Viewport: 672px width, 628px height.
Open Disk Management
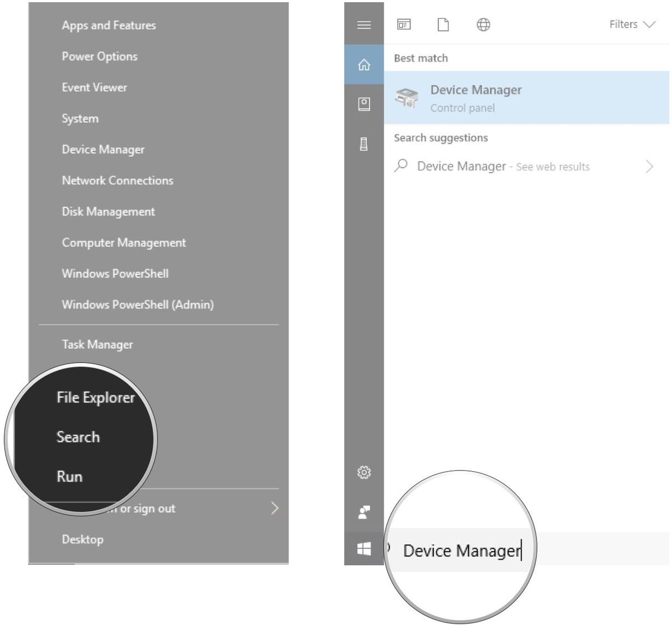tap(109, 211)
